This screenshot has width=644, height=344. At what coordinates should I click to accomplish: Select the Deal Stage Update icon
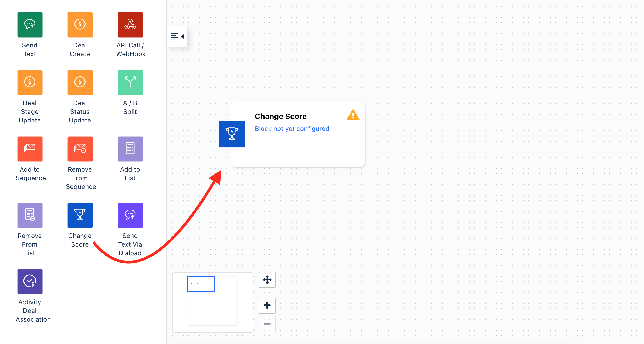point(30,83)
